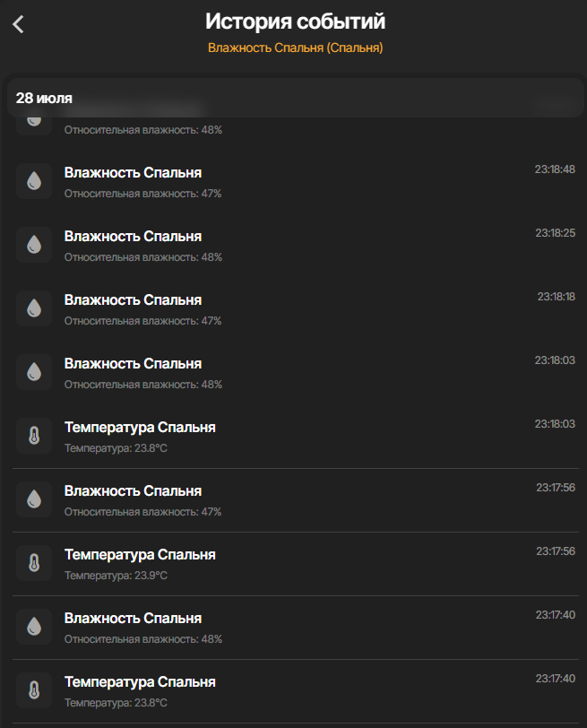Click humidity droplet icon at 23:18:48
The image size is (587, 728).
click(x=34, y=181)
